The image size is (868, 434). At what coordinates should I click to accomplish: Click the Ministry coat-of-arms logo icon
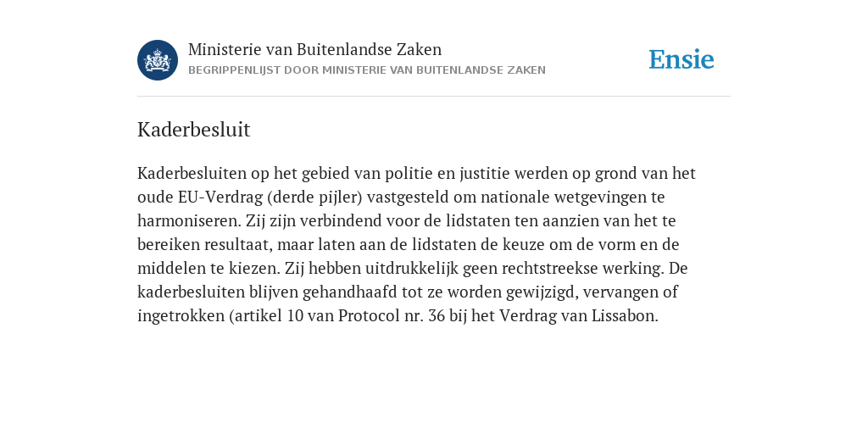(158, 60)
